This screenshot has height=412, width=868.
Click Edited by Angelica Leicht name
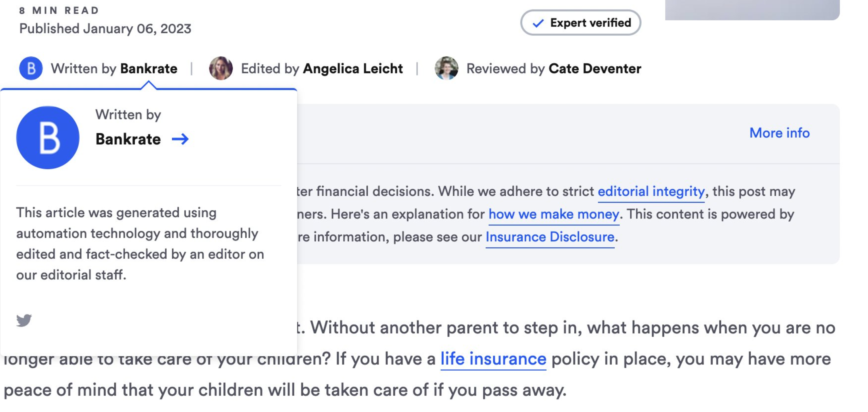(x=353, y=69)
